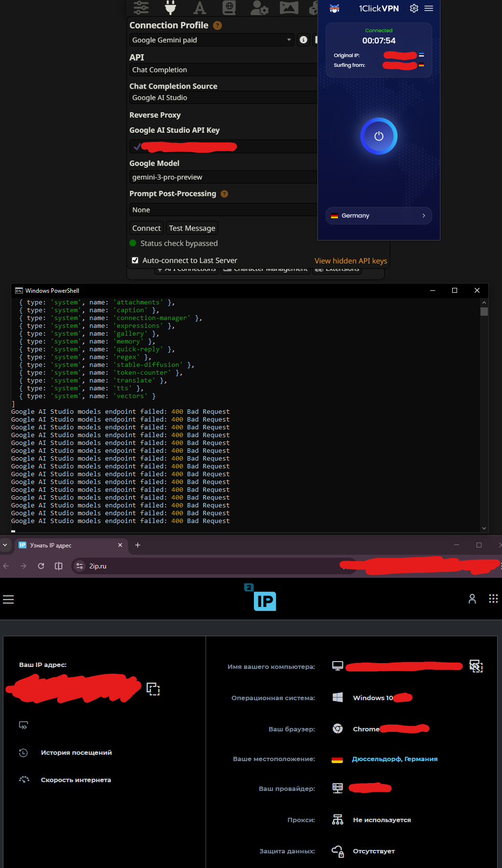Open the World Info book icon
The width and height of the screenshot is (502, 868).
pyautogui.click(x=229, y=7)
